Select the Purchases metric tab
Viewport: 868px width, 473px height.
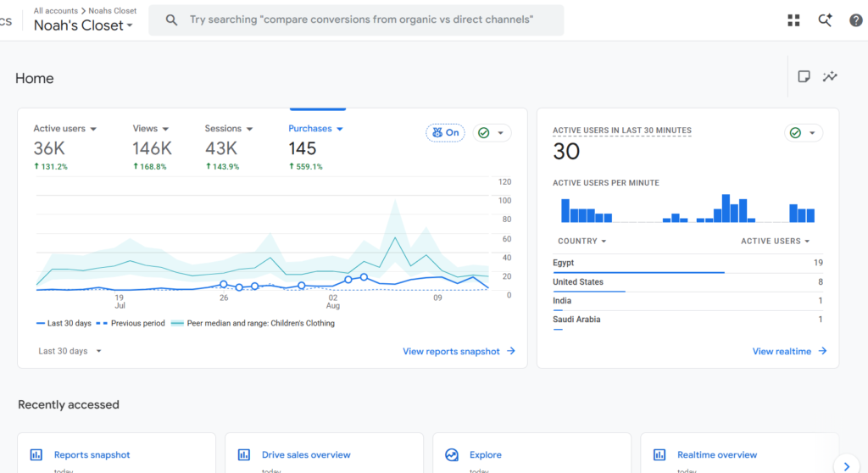315,129
